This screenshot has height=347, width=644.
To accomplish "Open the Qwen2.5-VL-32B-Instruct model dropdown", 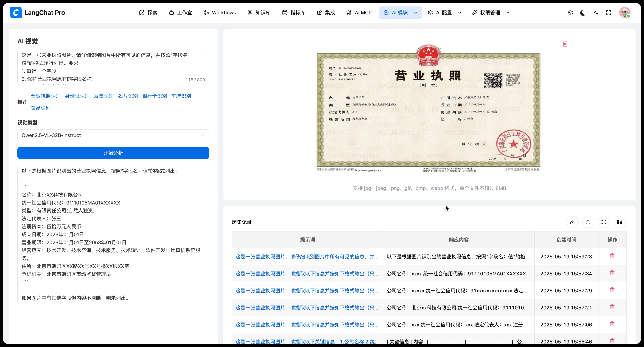I will tap(113, 135).
